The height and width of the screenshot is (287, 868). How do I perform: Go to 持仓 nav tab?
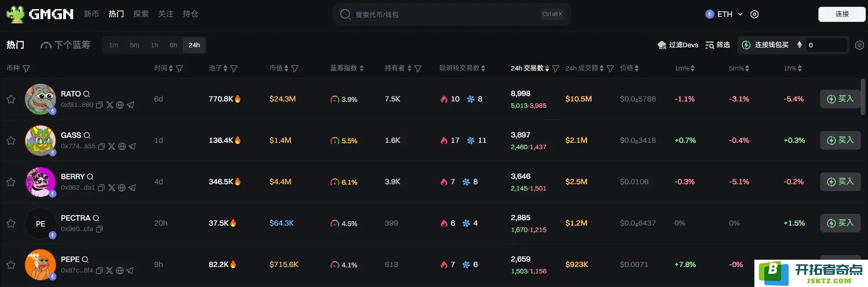point(190,14)
